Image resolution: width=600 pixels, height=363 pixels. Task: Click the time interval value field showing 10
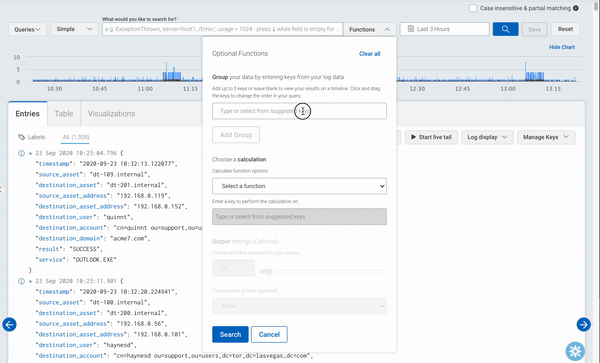tap(233, 268)
